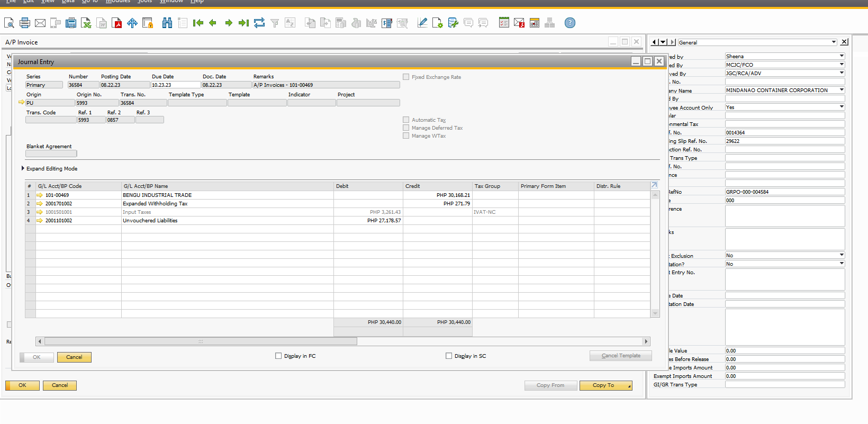Open the Tools menu
The height and width of the screenshot is (424, 868).
[144, 2]
